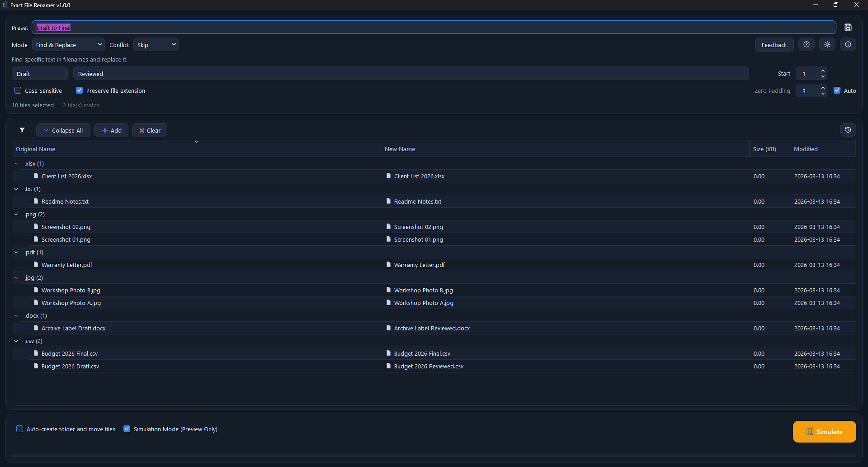This screenshot has width=868, height=467.
Task: Toggle light theme with the sun icon
Action: tap(827, 44)
